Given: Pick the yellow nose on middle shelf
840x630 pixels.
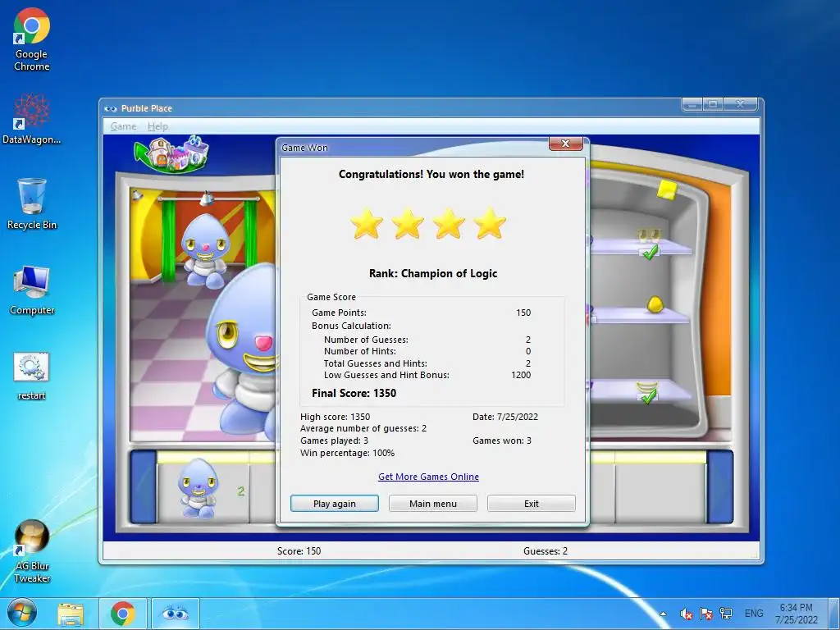Looking at the screenshot, I should tap(655, 304).
